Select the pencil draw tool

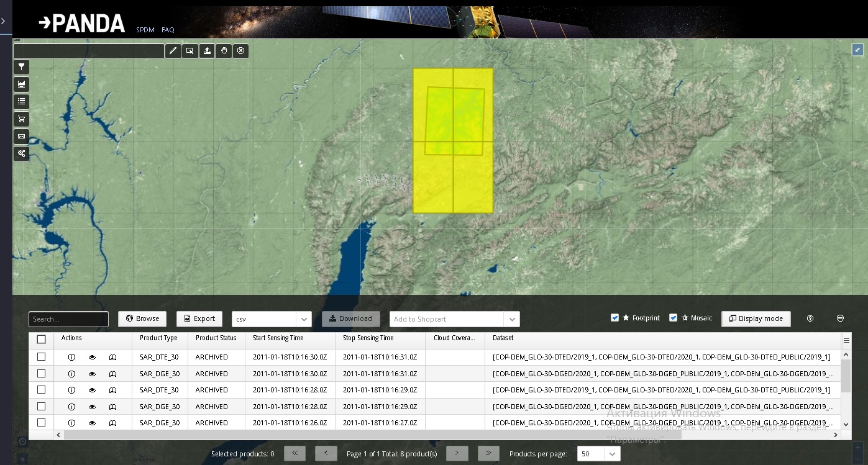pos(173,51)
